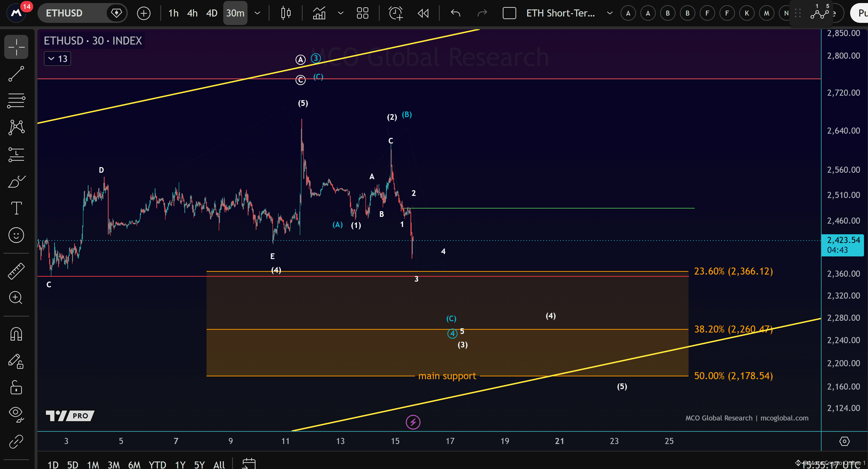Open the indicators menu icon
Screen dimensions: 868x469
click(319, 13)
